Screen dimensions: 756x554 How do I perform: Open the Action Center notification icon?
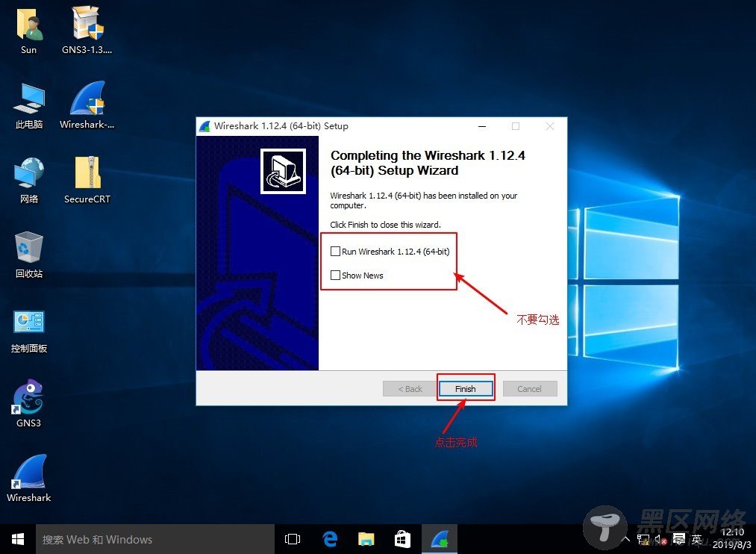(x=679, y=539)
